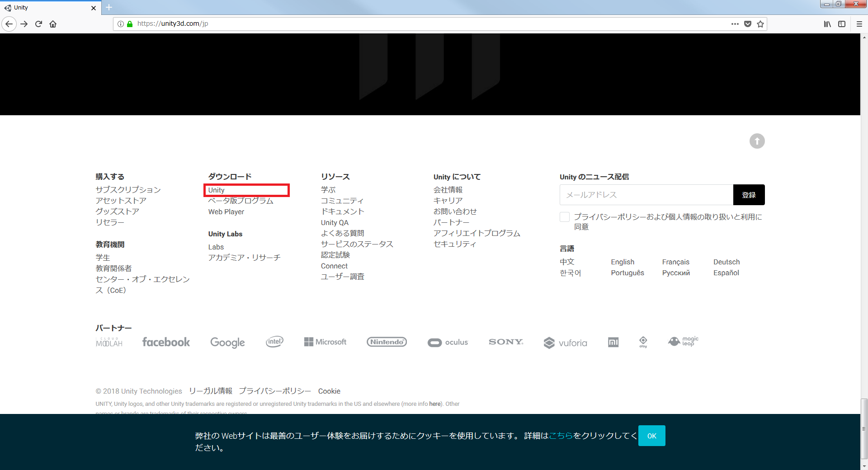Click the Nintendo partner logo
The image size is (868, 470).
[387, 342]
